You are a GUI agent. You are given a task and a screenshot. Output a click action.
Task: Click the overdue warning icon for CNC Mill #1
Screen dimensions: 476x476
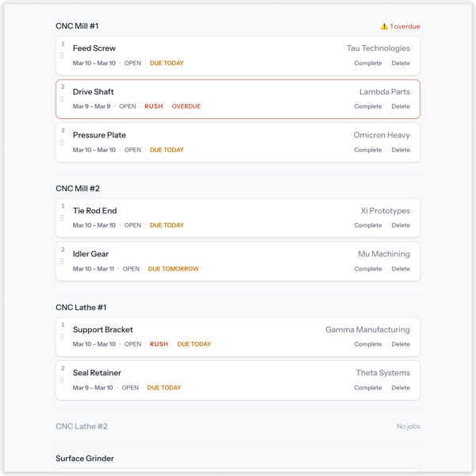[384, 26]
